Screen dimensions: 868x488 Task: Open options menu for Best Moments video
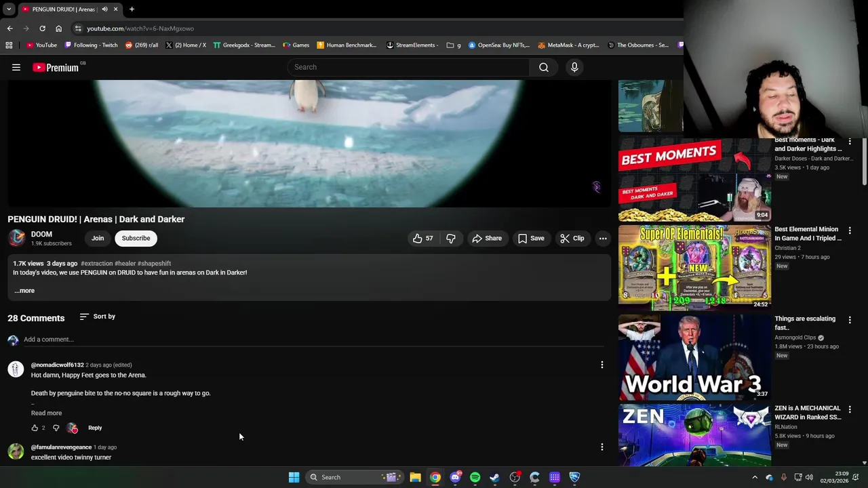click(850, 142)
